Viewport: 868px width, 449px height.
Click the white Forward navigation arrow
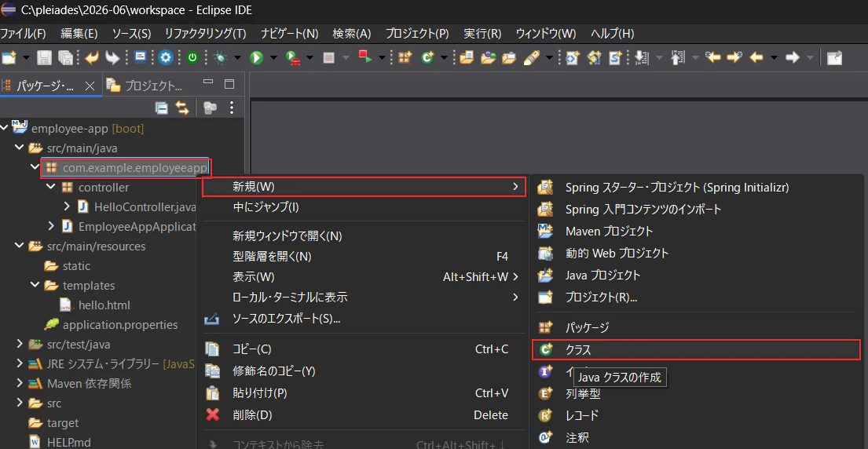[793, 57]
